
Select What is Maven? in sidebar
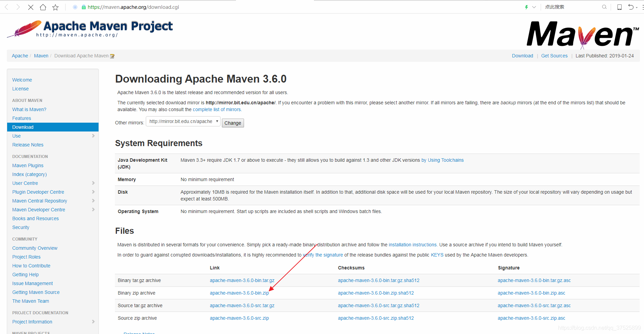29,109
